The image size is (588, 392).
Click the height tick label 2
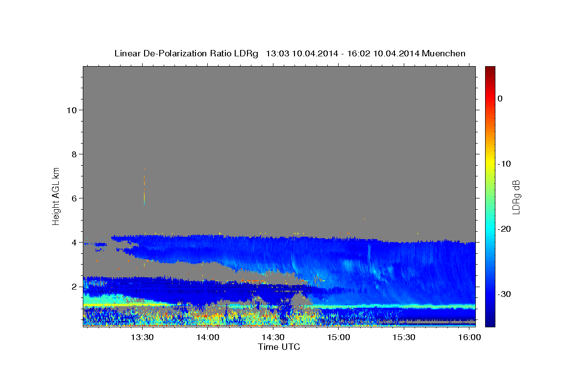point(74,286)
